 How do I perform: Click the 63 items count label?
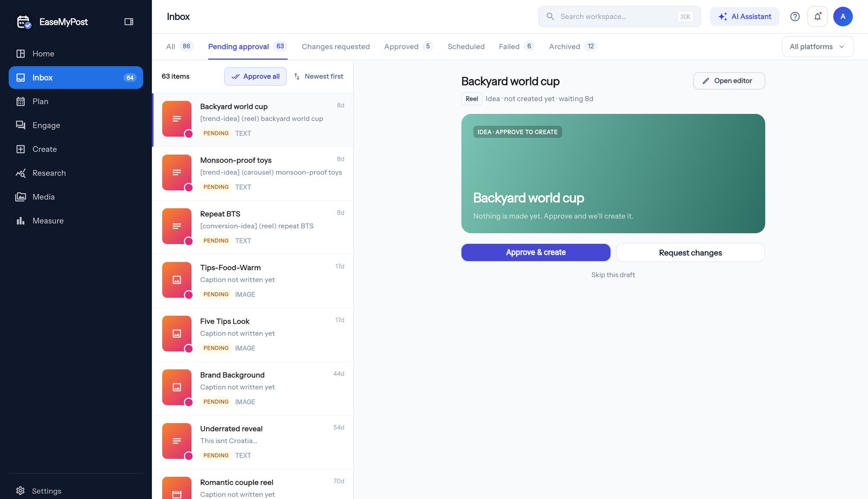click(x=175, y=76)
